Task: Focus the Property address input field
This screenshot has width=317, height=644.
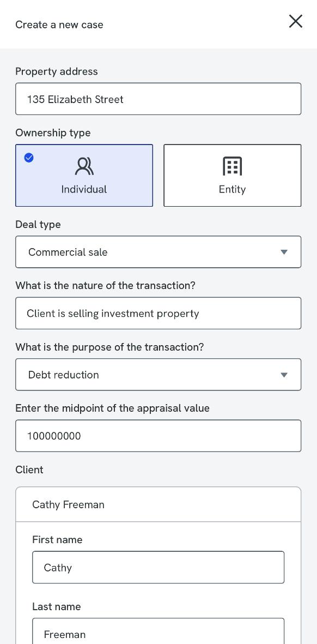Action: [158, 99]
